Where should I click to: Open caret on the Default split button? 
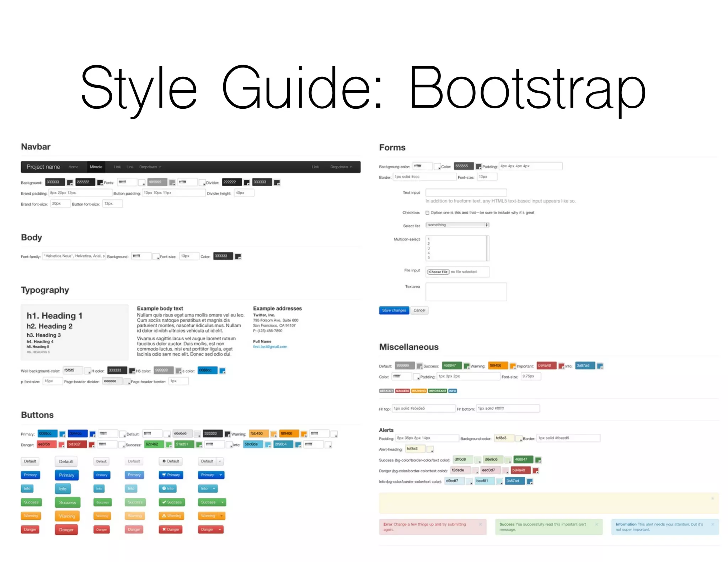tap(220, 461)
